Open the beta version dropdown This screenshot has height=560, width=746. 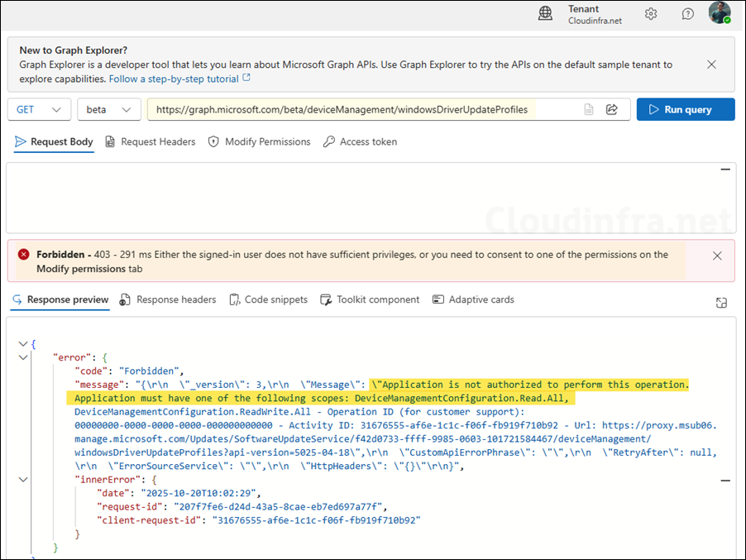coord(108,109)
